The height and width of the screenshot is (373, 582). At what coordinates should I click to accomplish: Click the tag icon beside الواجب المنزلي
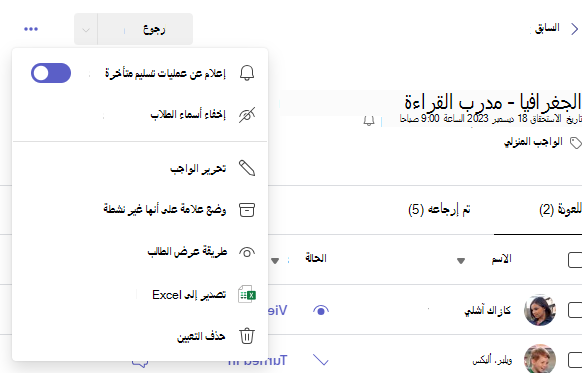tap(576, 143)
